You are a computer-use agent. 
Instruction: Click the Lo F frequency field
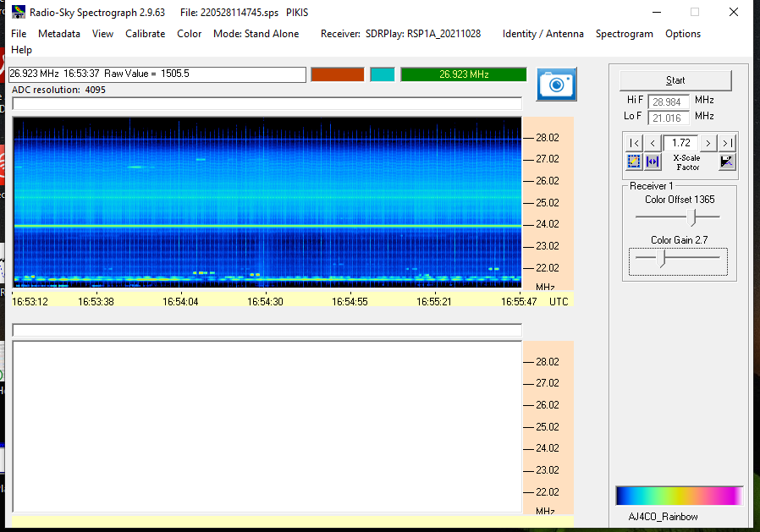pos(669,118)
